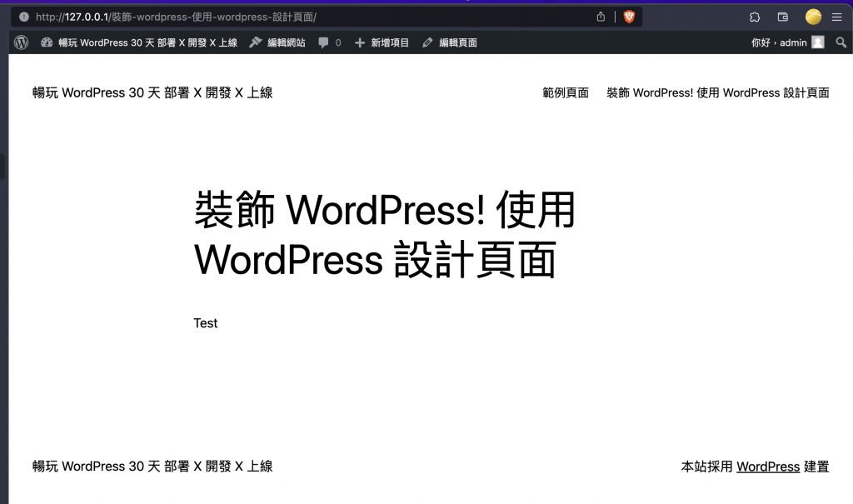Open the site dashboard menu 暢玩 WordPress 30 天

click(139, 42)
